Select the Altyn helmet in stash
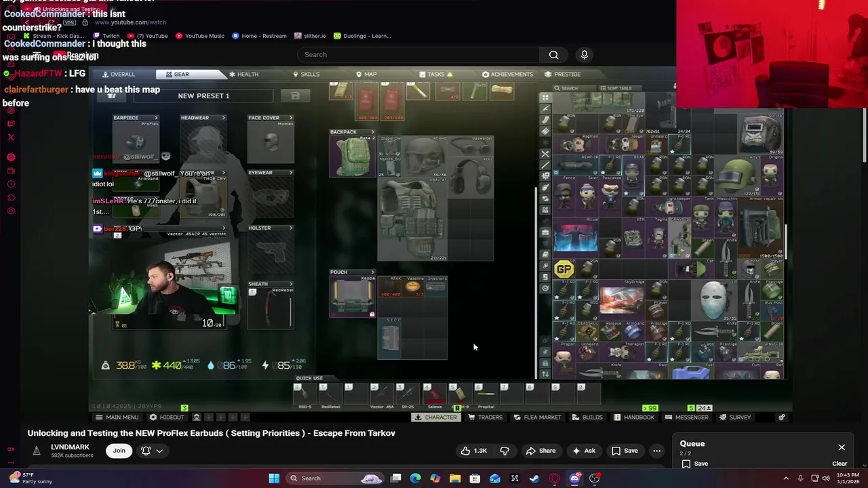This screenshot has height=488, width=868. pyautogui.click(x=737, y=176)
